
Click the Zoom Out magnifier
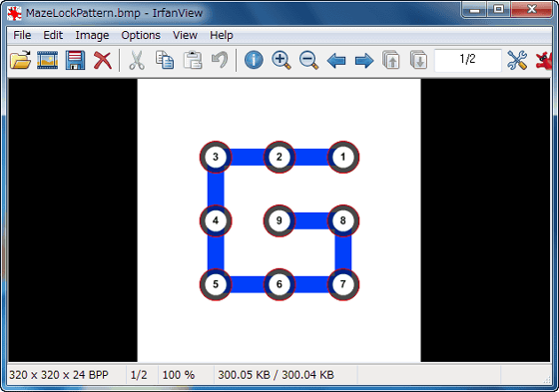pyautogui.click(x=308, y=60)
